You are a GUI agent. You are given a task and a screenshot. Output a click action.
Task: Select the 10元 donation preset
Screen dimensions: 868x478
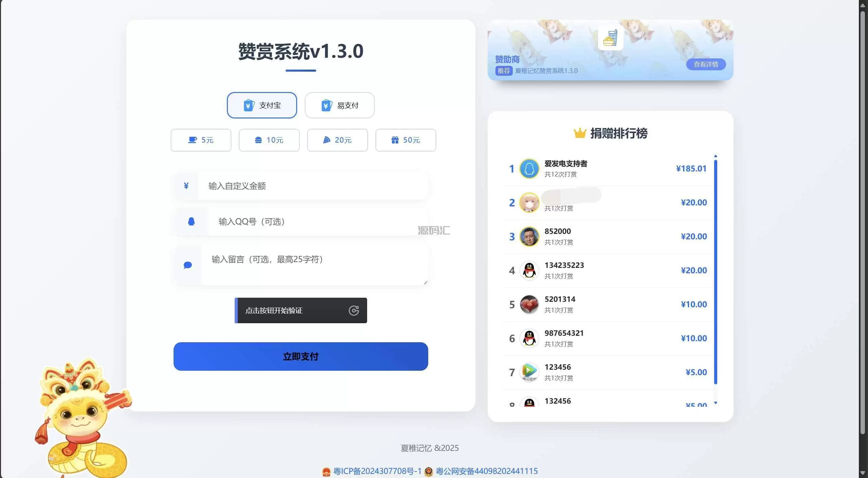(x=269, y=140)
